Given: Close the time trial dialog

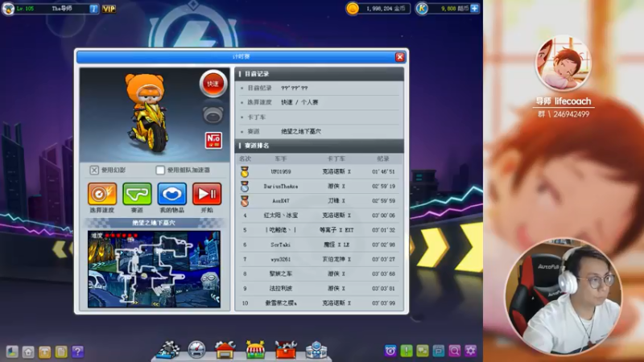Looking at the screenshot, I should [x=399, y=57].
